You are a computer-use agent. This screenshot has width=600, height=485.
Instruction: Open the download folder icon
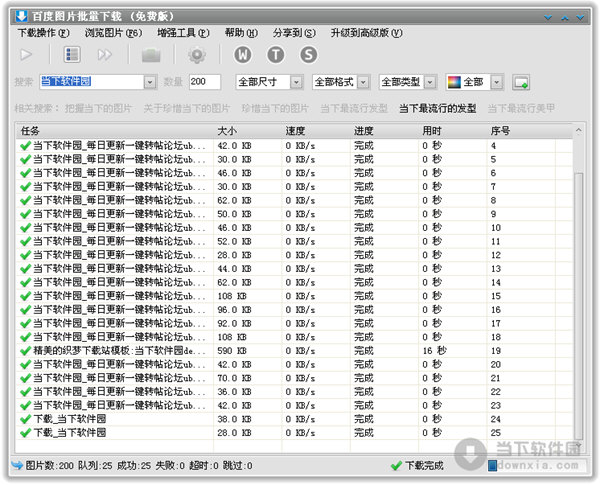[151, 55]
